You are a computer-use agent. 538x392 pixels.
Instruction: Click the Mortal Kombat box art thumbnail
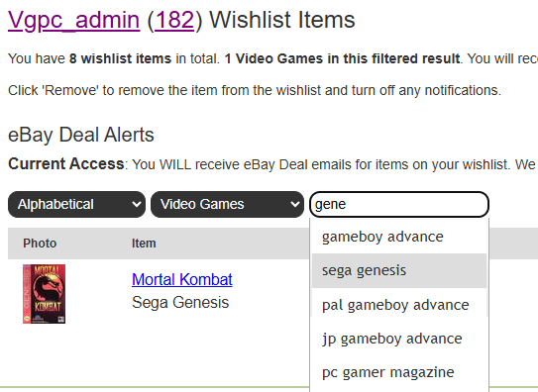[44, 294]
